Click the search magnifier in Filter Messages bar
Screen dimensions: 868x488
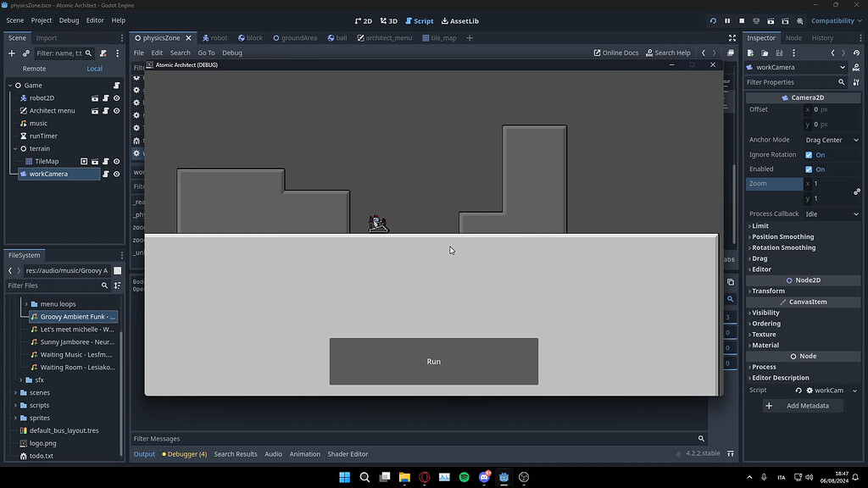[x=701, y=438]
